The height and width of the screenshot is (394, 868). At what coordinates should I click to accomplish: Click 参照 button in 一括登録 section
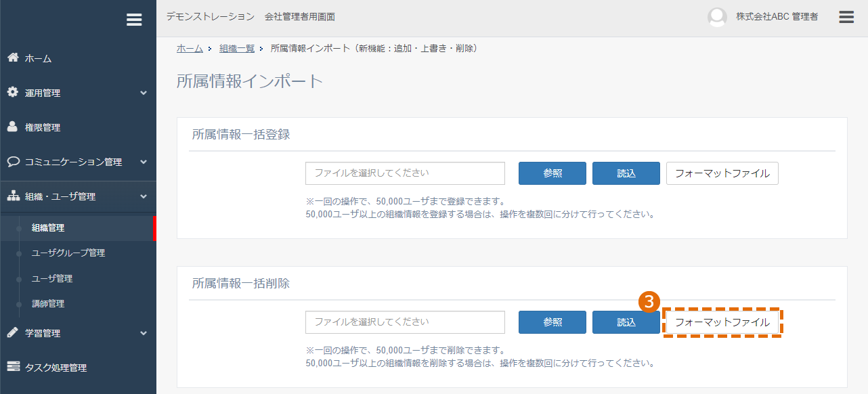[x=552, y=173]
